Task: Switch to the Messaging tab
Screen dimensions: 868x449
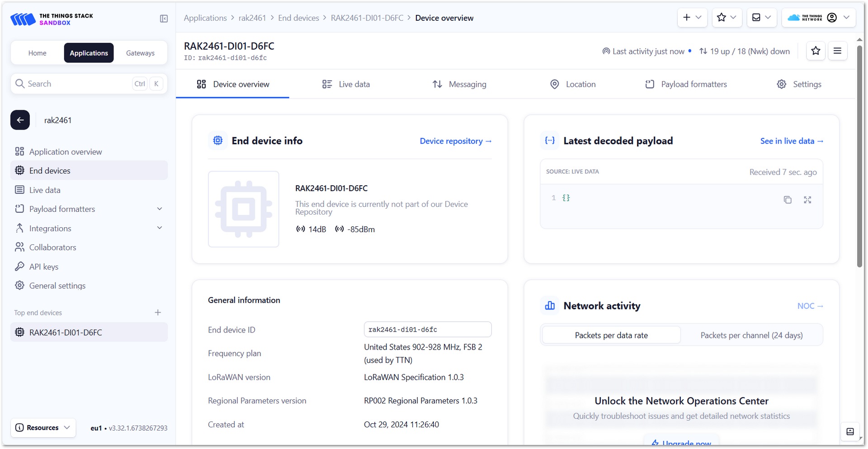Action: [x=459, y=84]
